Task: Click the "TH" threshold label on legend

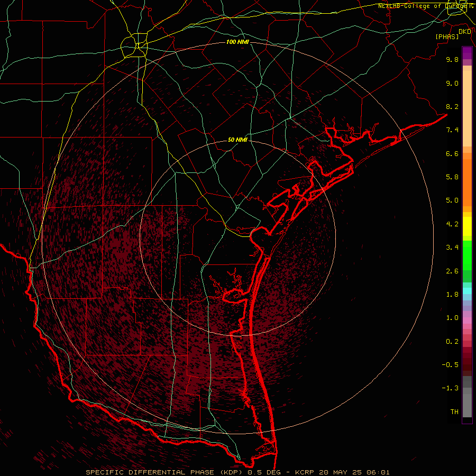Action: coord(454,412)
